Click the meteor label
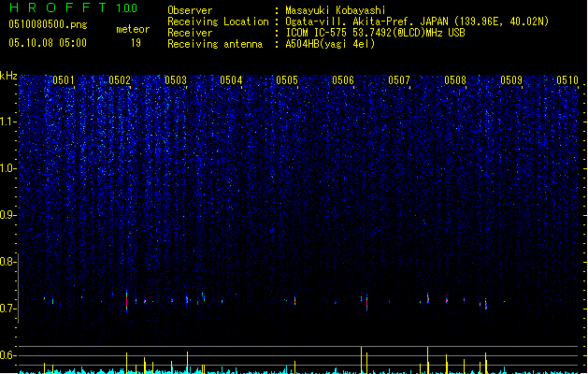The width and height of the screenshot is (588, 374). coord(133,29)
